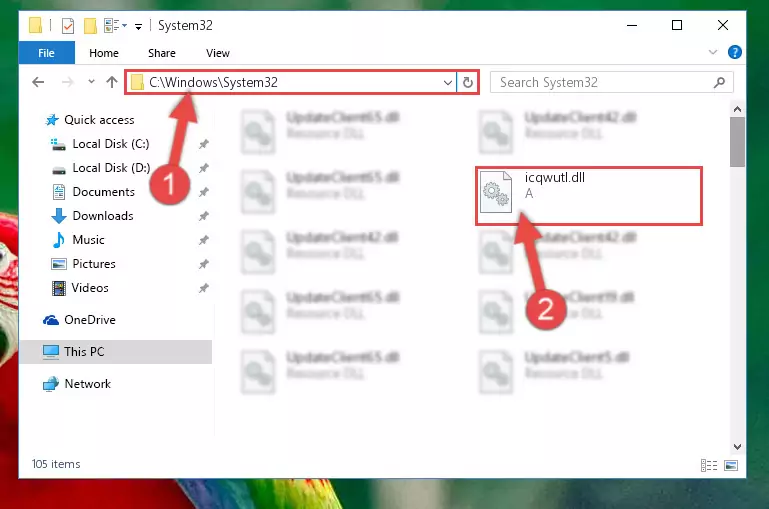The image size is (769, 509).
Task: Expand the ribbon with the chevron
Action: pos(713,52)
